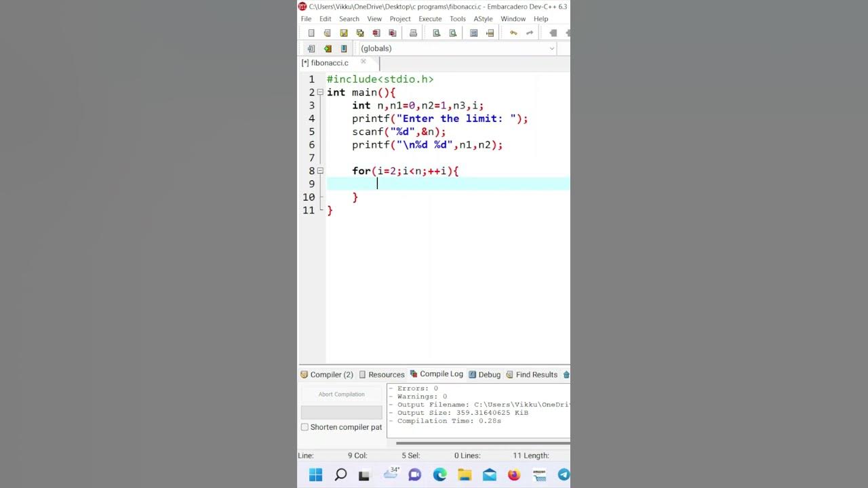
Task: Launch Firefox from the taskbar
Action: [514, 475]
